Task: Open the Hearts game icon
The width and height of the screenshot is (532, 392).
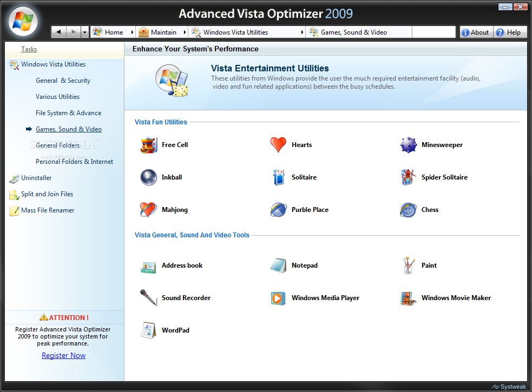Action: click(x=278, y=145)
